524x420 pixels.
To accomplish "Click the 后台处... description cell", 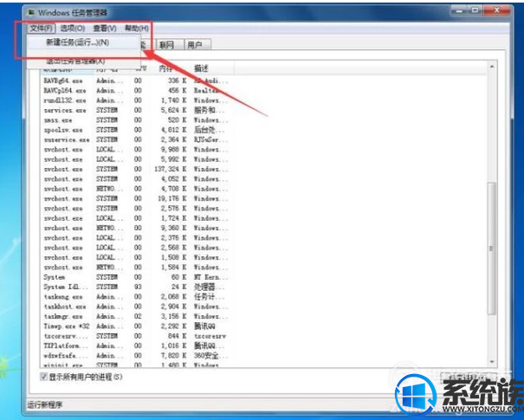I will click(210, 130).
